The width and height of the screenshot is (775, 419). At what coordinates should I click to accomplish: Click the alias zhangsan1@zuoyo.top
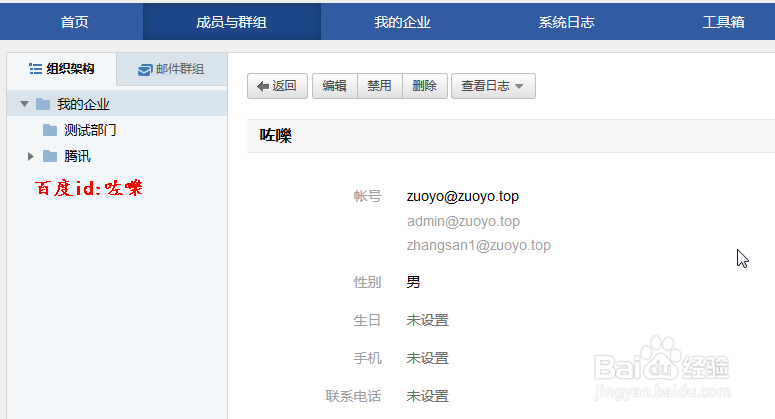(x=478, y=246)
